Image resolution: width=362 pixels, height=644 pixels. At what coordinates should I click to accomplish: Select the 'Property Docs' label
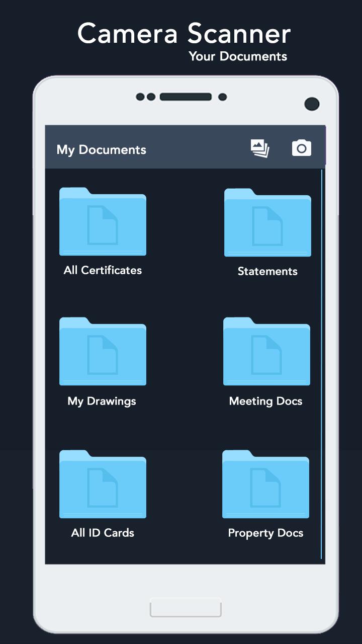tap(265, 533)
